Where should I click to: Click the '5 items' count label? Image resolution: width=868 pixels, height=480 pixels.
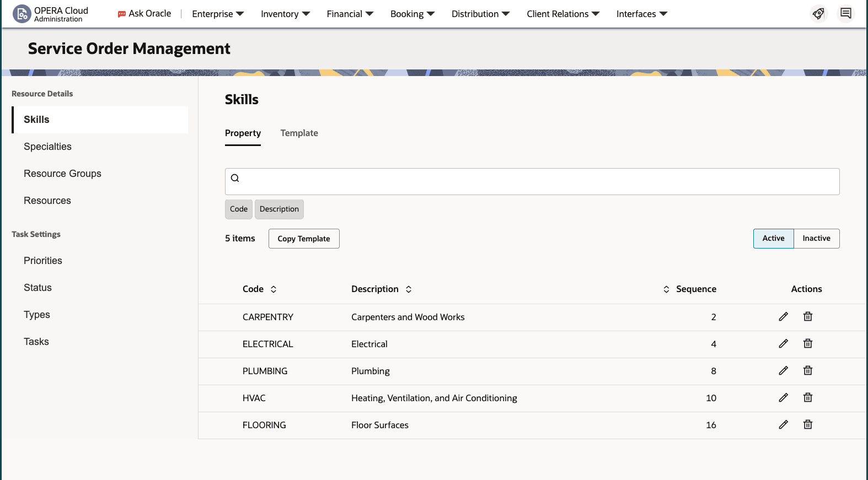point(240,238)
